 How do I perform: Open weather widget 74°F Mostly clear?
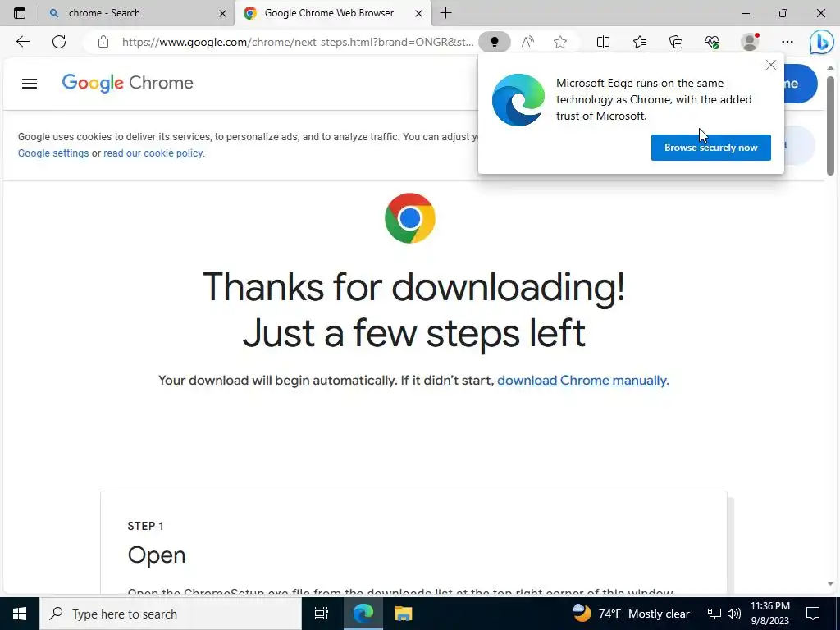(631, 614)
